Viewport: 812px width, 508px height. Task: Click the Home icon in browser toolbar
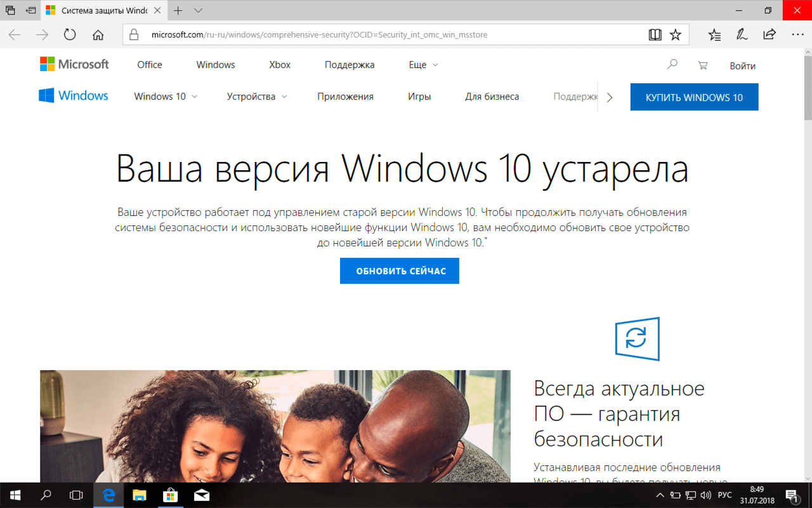click(x=97, y=35)
